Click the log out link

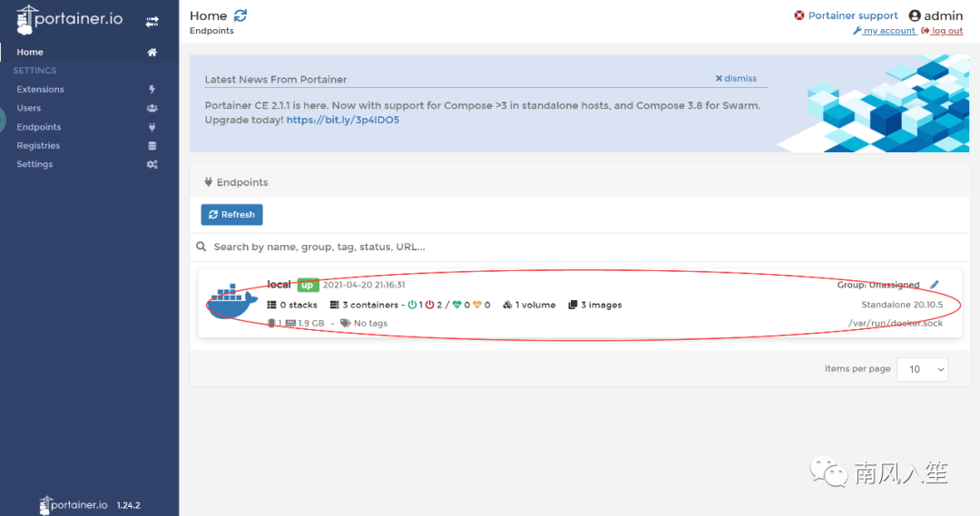click(x=946, y=31)
